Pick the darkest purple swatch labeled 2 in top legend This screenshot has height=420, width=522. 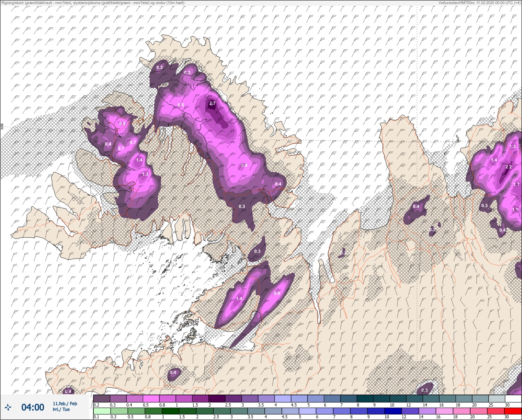tap(217, 398)
